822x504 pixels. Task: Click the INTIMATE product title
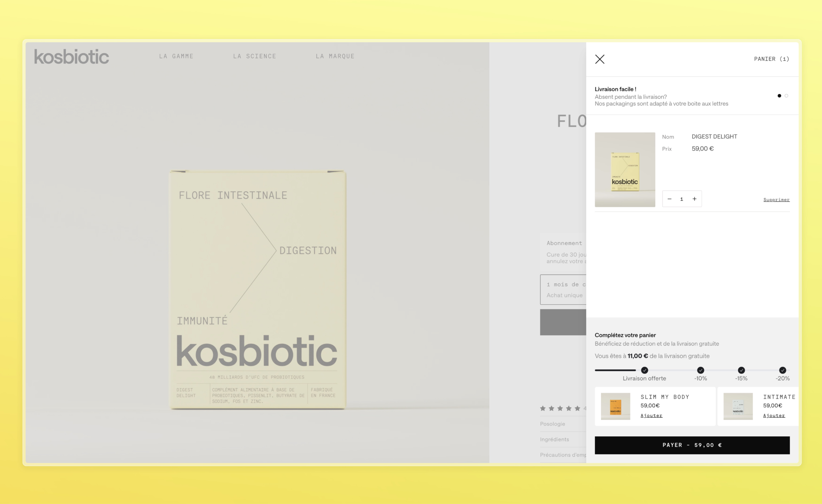pos(779,397)
